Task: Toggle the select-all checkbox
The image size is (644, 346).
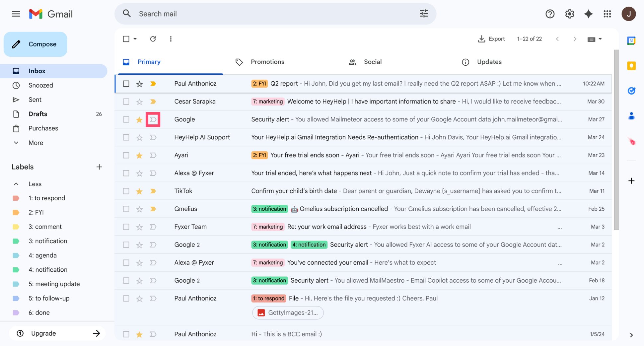Action: click(x=126, y=39)
